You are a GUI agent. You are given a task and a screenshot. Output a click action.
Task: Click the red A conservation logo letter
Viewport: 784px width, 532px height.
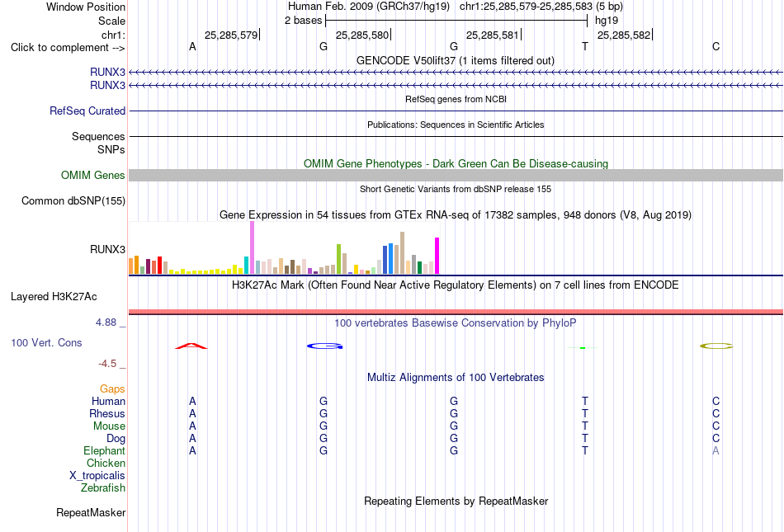click(x=191, y=346)
